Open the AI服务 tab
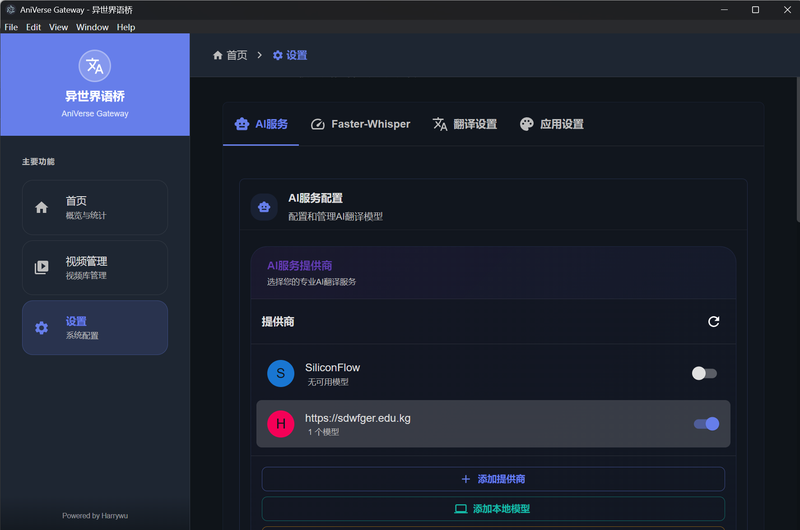The image size is (800, 530). (x=261, y=124)
